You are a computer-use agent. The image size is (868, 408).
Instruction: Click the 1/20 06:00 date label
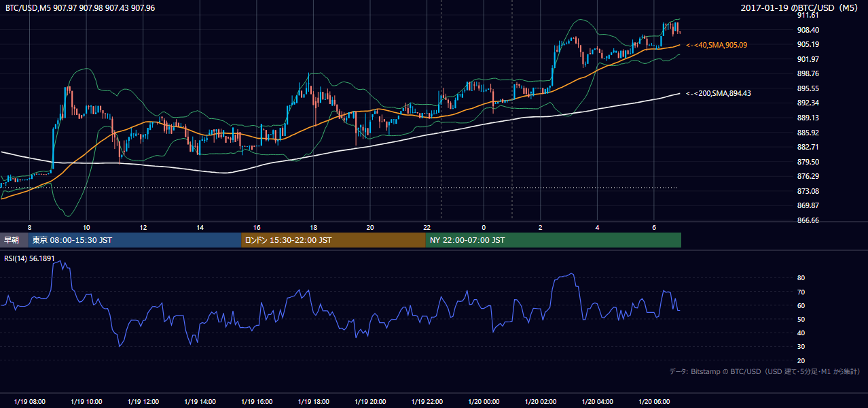[654, 402]
